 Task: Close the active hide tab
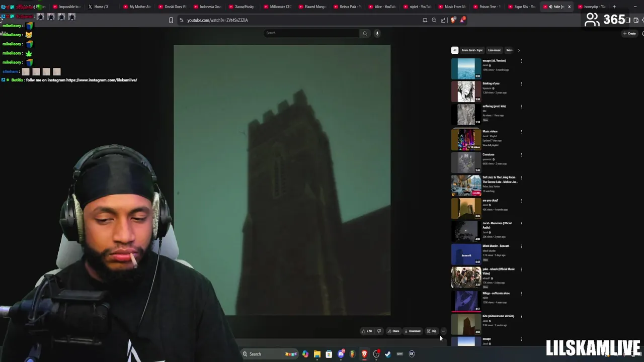[569, 7]
